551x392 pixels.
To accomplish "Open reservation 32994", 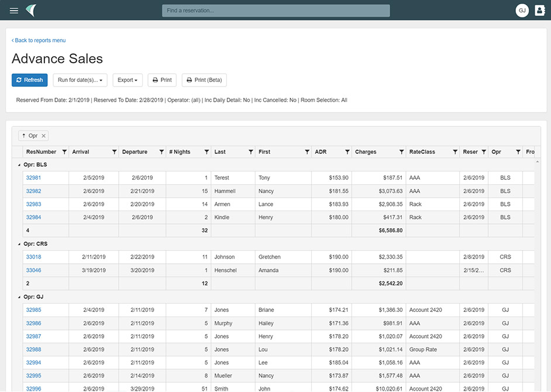I will [33, 363].
